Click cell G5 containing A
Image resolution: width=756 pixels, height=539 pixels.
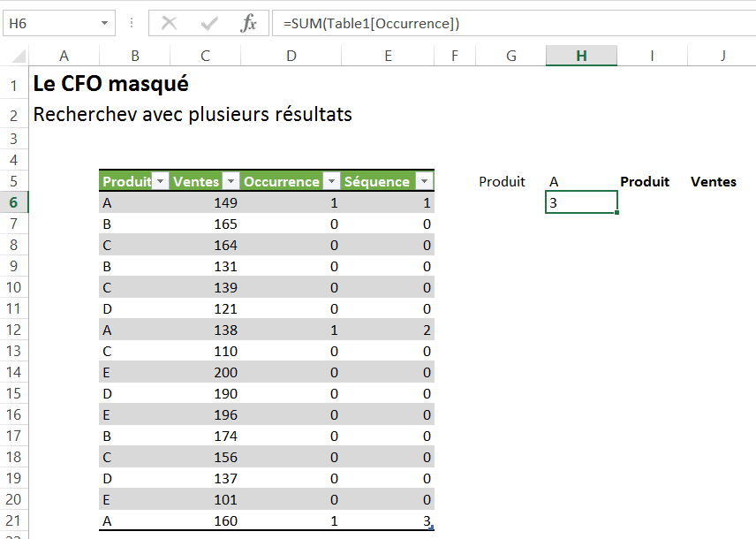[554, 181]
